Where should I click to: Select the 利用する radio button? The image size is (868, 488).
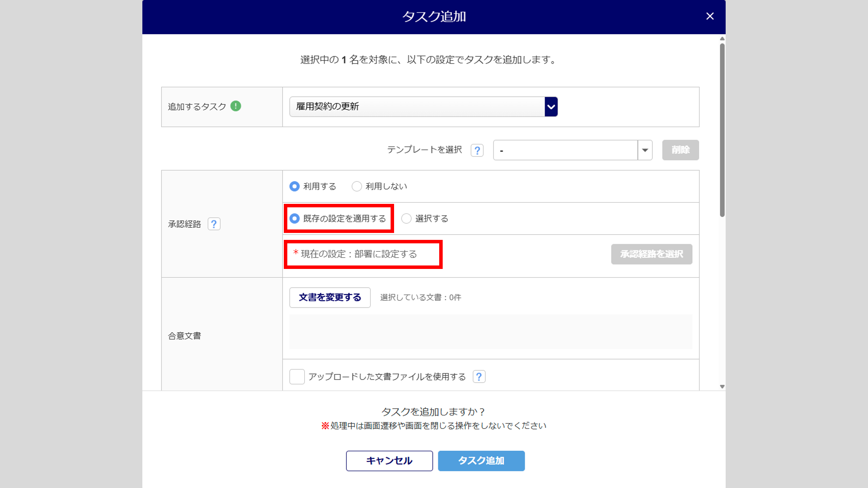295,187
